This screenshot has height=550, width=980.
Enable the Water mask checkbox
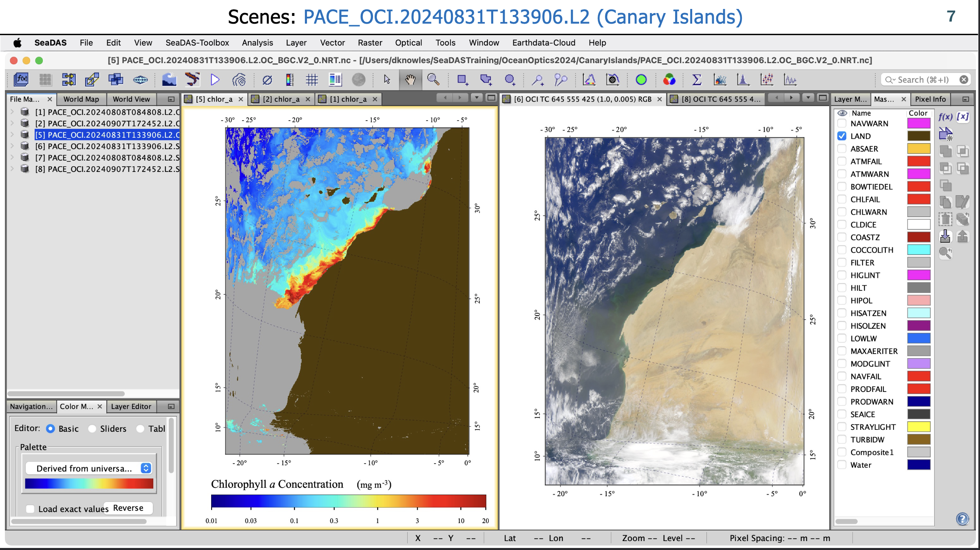pyautogui.click(x=842, y=464)
